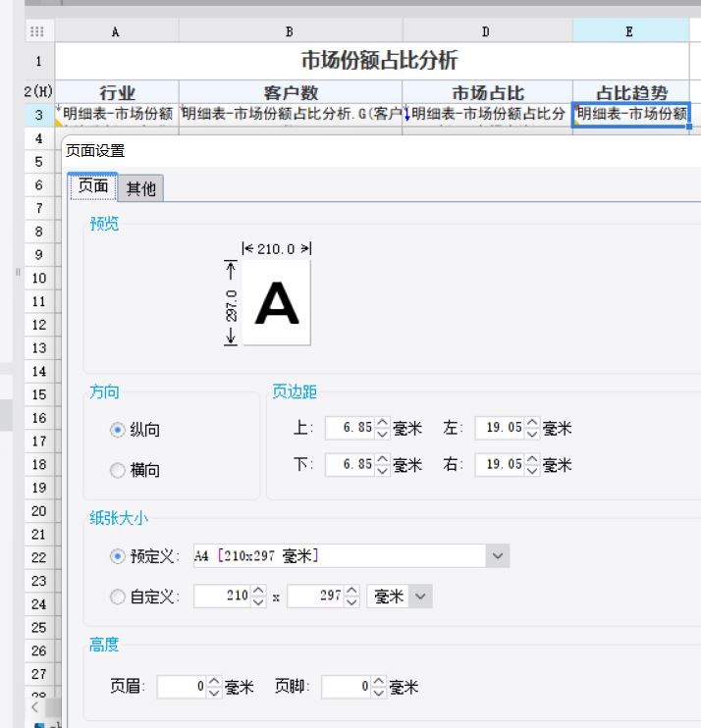Click the A page preview thumbnail
The width and height of the screenshot is (701, 728).
point(276,303)
